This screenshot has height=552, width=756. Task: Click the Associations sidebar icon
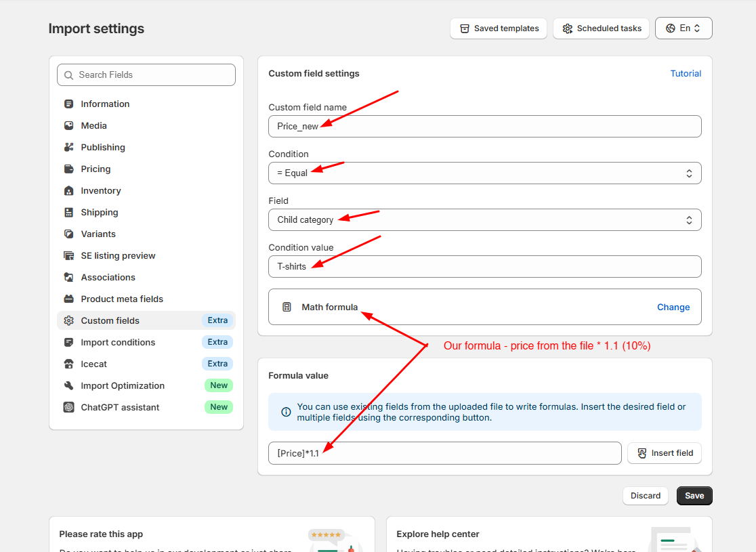click(69, 278)
